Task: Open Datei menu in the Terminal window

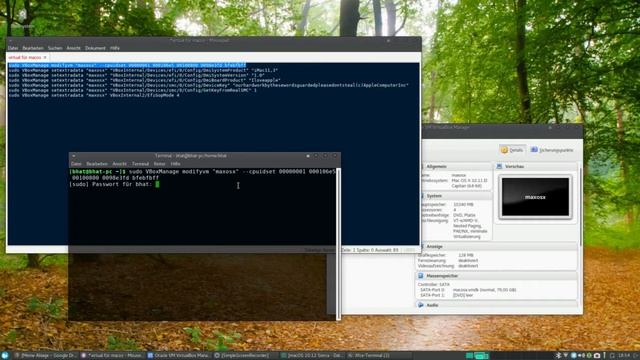Action: pyautogui.click(x=76, y=164)
